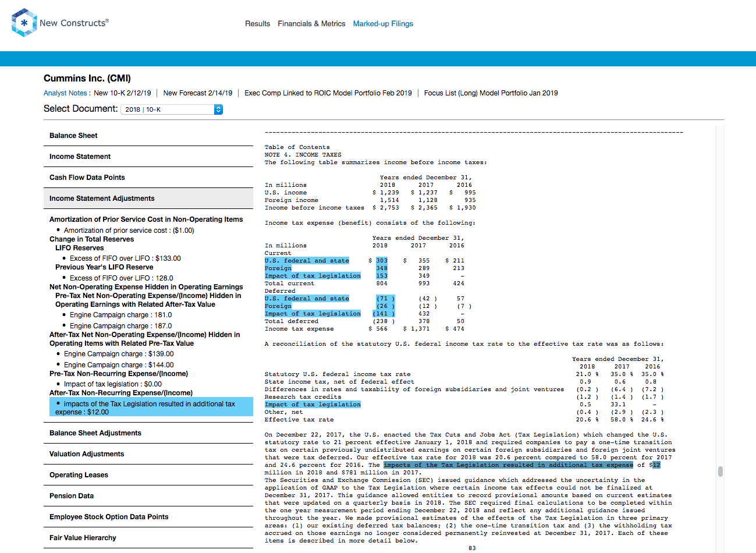Click the filing scrollbar thumb
Viewport: 756px width, 553px height.
tap(720, 472)
